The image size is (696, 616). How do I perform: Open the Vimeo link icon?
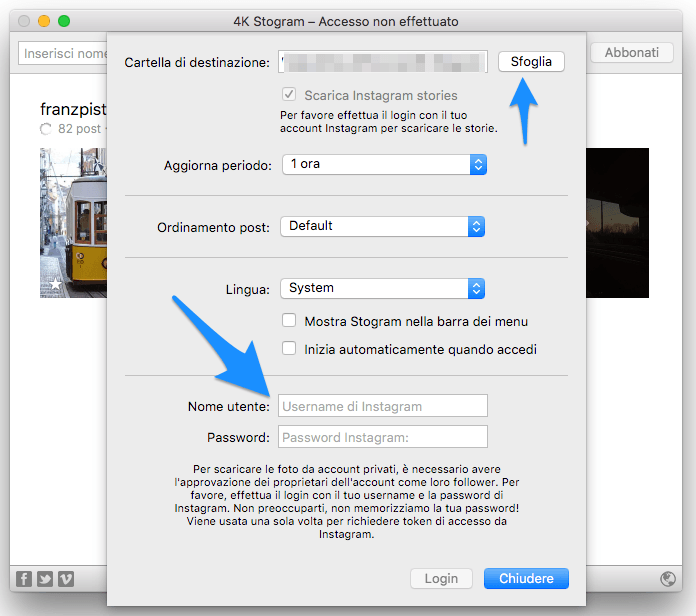pyautogui.click(x=66, y=578)
